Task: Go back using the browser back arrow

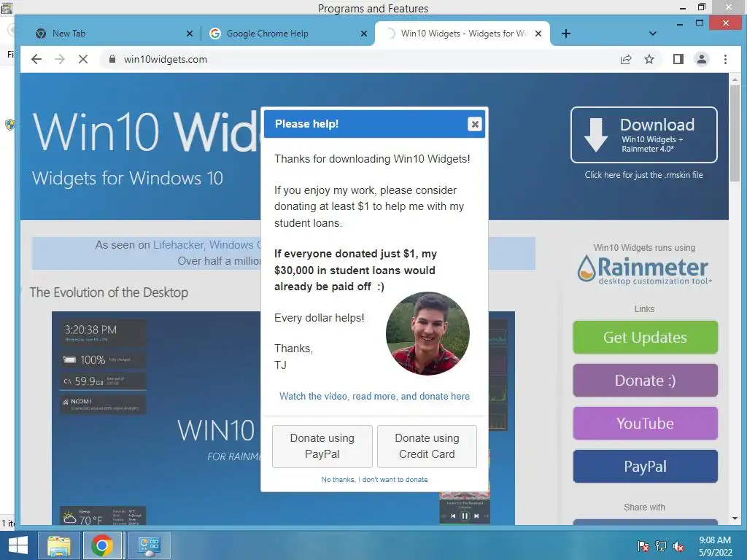Action: coord(36,59)
